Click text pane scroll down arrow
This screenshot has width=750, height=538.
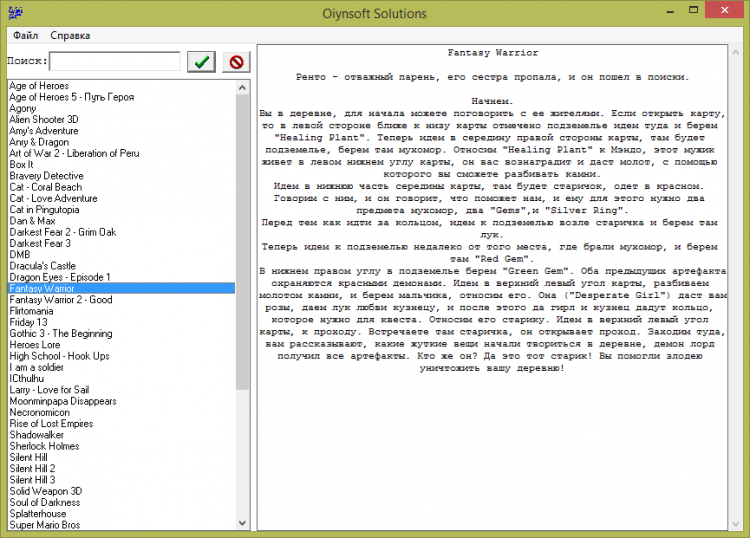(736, 524)
